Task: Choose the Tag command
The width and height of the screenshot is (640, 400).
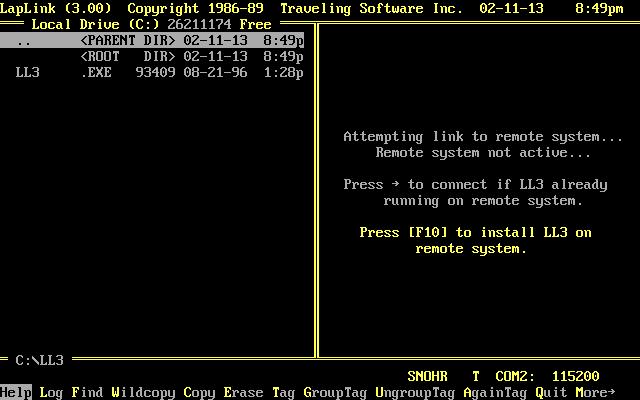Action: pos(283,392)
